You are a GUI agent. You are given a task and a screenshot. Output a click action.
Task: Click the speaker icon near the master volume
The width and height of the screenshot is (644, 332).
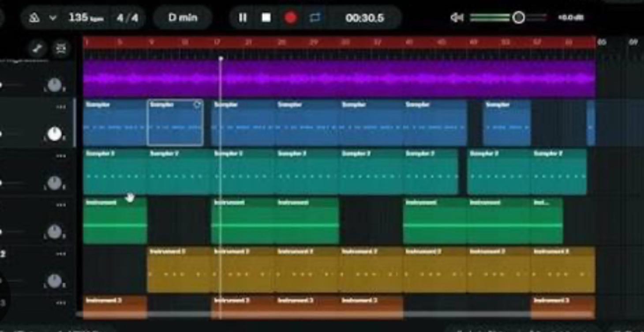pos(457,17)
